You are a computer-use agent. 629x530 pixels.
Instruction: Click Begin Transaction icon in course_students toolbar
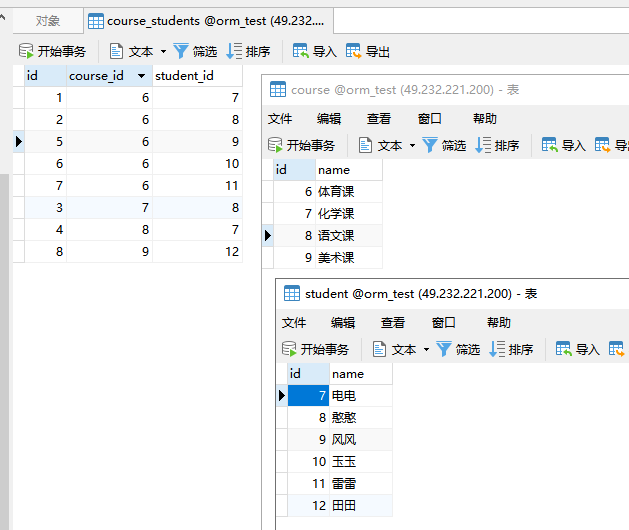[x=26, y=51]
